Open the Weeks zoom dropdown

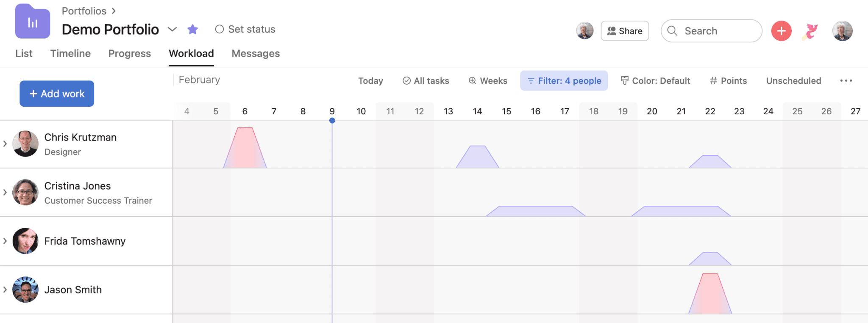pyautogui.click(x=488, y=80)
